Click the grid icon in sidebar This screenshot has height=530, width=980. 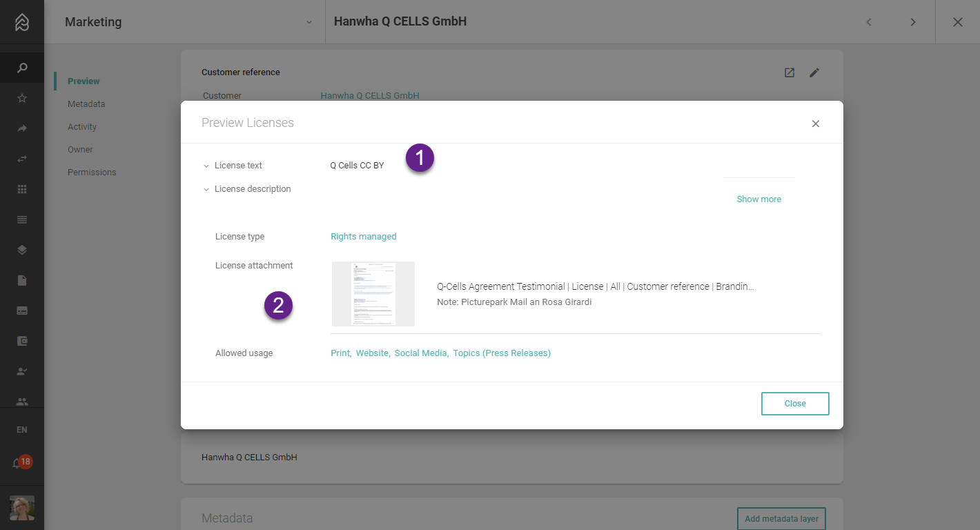click(22, 189)
